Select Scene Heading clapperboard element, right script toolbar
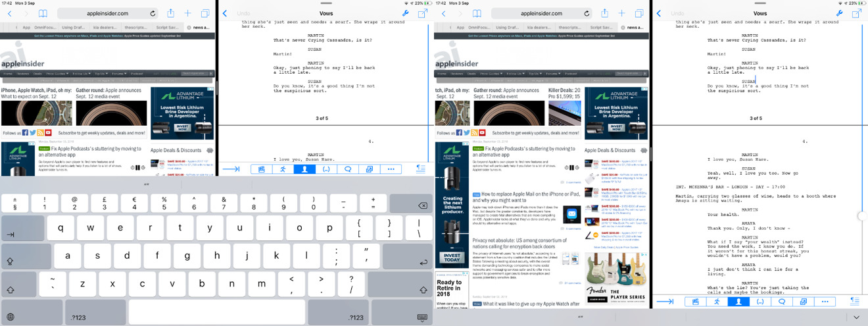The height and width of the screenshot is (326, 868). coord(696,302)
